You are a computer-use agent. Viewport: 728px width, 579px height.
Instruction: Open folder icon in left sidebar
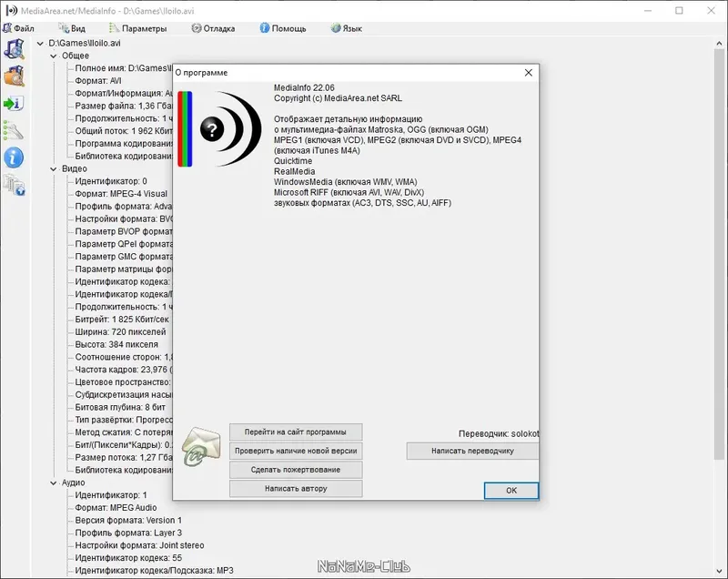pyautogui.click(x=14, y=76)
